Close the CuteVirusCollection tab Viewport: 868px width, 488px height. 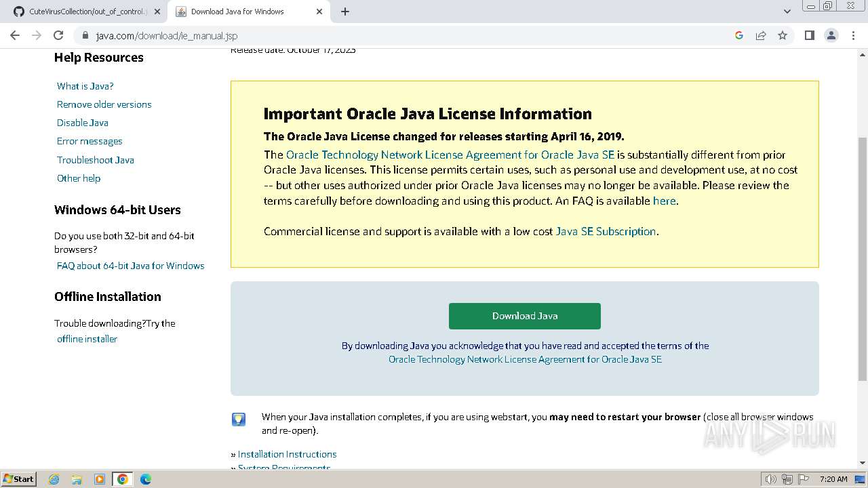(x=157, y=12)
